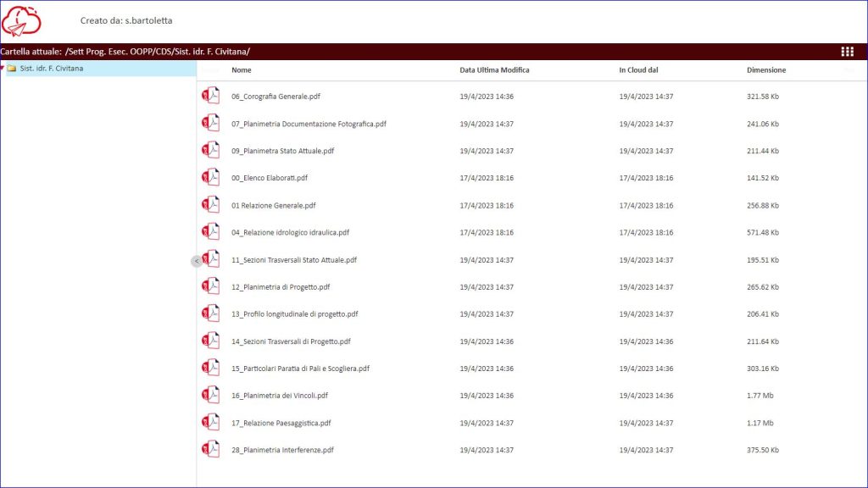Collapse the left sidebar with the arrow handle
The height and width of the screenshot is (488, 868).
click(196, 261)
